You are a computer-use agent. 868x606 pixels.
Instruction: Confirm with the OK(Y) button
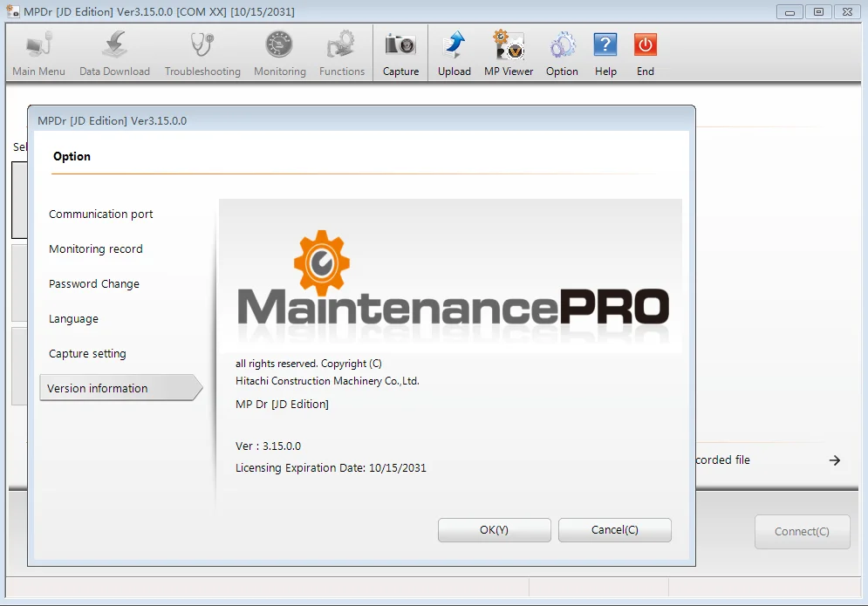click(x=495, y=530)
